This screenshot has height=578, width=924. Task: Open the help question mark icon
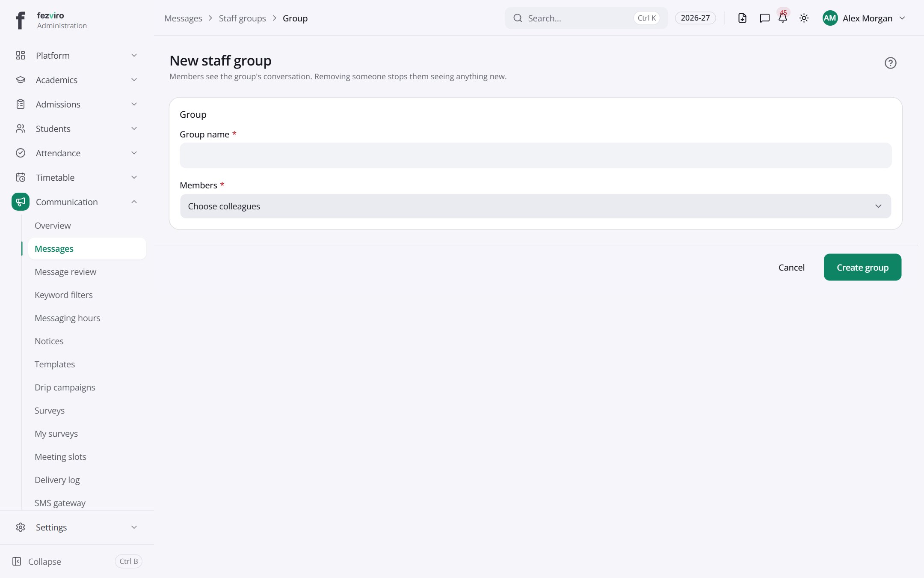tap(890, 63)
